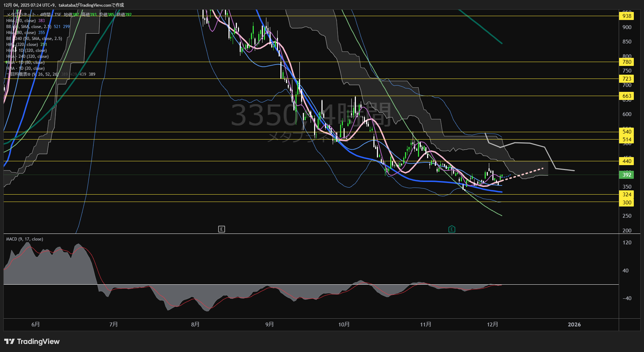Click the MACD (9, 17, close) label

click(25, 239)
